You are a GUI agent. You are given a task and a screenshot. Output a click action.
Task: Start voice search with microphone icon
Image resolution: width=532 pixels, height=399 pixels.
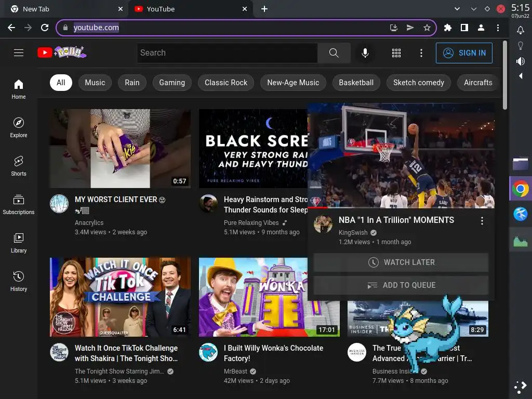[365, 52]
